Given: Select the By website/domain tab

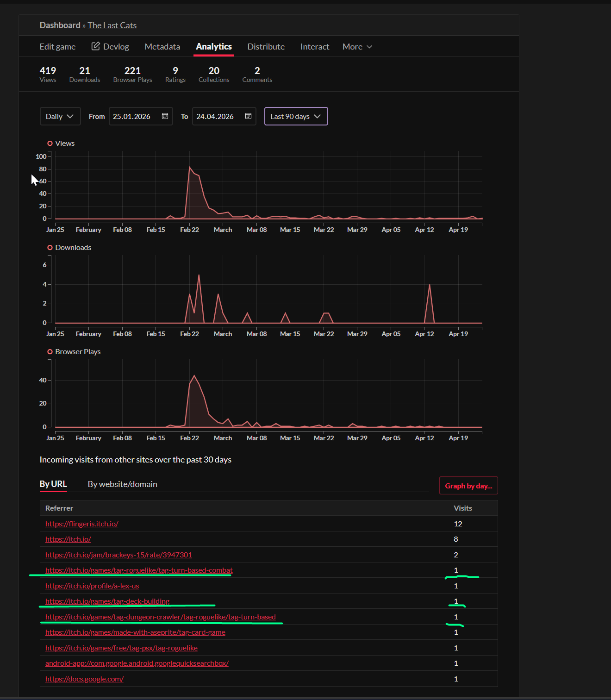Looking at the screenshot, I should coord(122,484).
